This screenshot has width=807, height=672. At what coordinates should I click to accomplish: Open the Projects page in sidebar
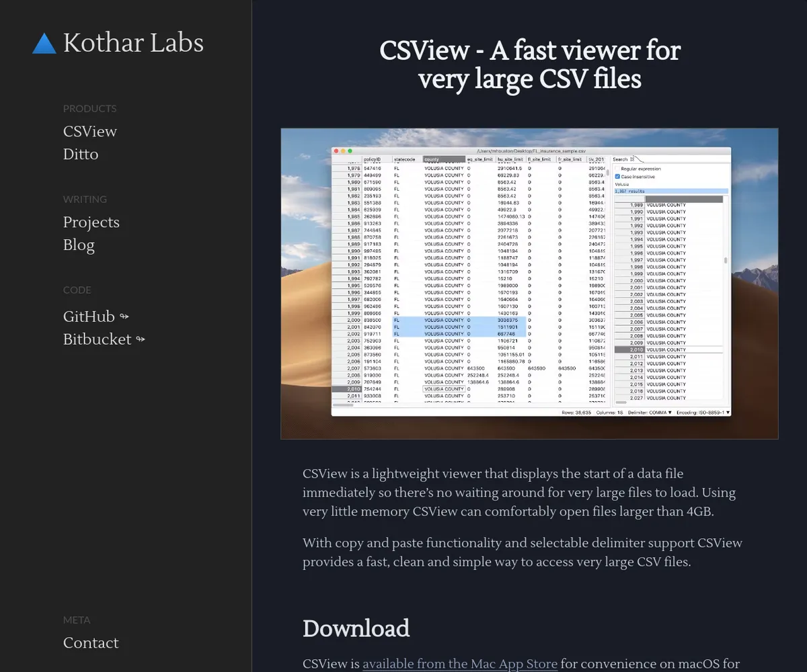[91, 222]
